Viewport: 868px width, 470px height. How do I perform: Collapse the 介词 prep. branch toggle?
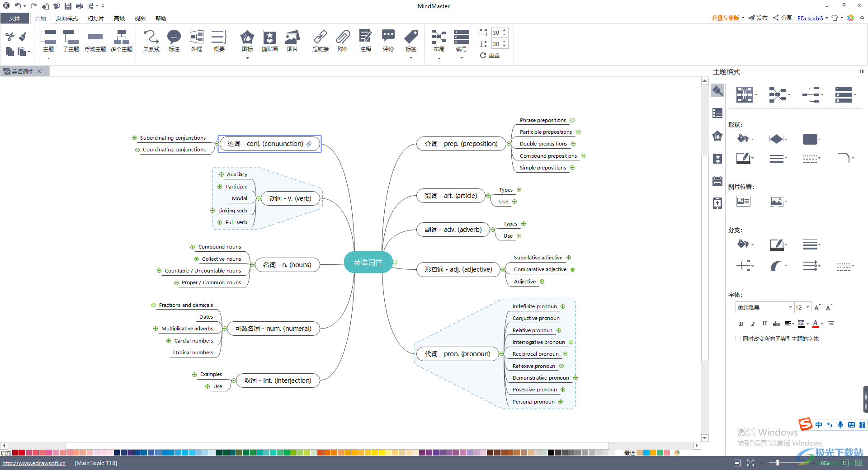(x=509, y=144)
